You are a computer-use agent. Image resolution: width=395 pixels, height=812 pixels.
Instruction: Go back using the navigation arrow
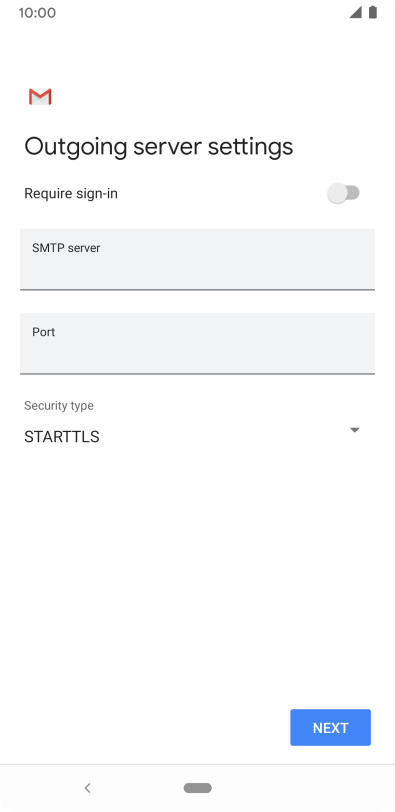pos(87,788)
